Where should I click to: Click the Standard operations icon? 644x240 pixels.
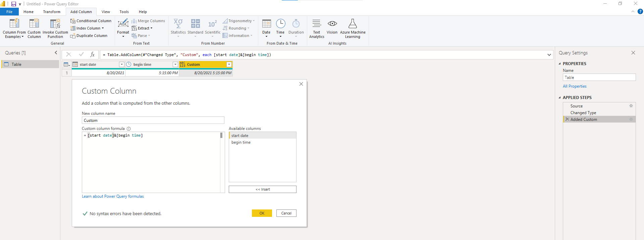(x=196, y=23)
